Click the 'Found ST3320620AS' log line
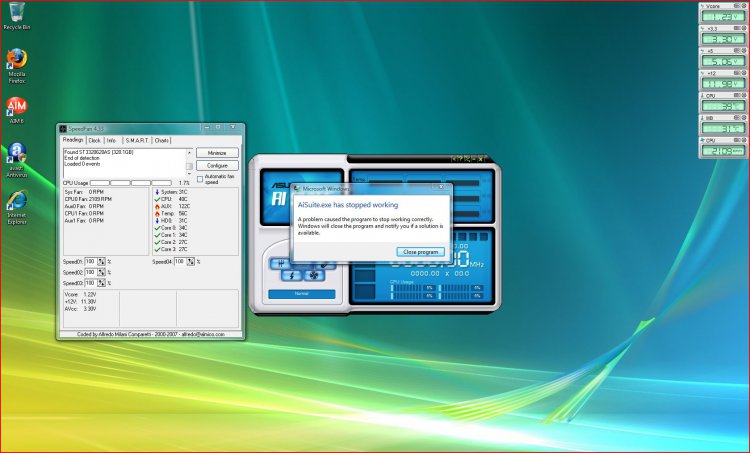The height and width of the screenshot is (453, 750). click(99, 152)
